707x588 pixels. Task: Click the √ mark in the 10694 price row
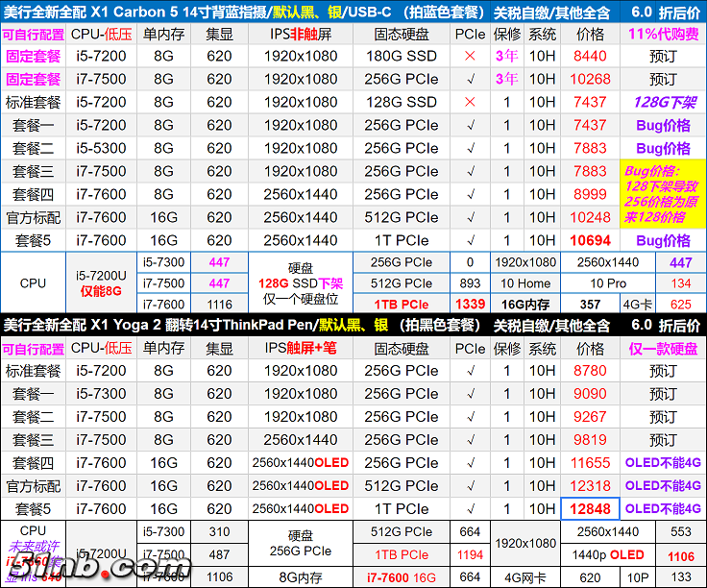point(470,240)
